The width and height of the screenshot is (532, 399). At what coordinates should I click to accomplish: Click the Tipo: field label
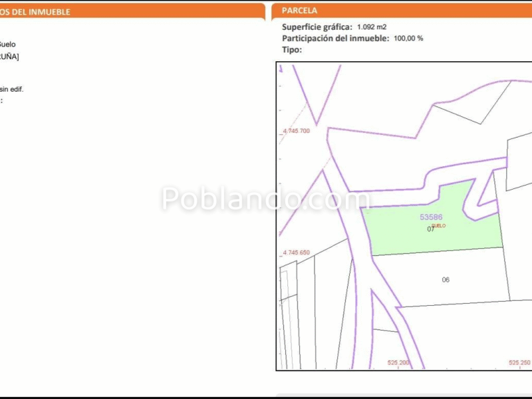287,47
